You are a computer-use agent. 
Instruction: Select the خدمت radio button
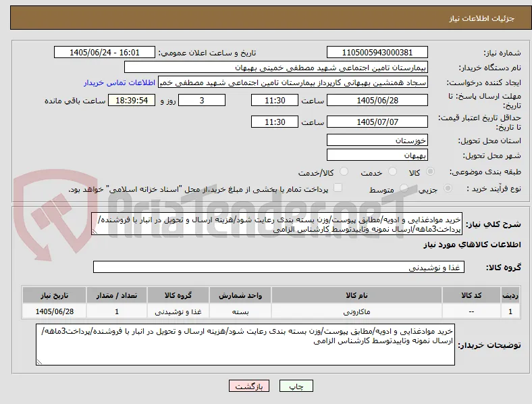[x=392, y=172]
